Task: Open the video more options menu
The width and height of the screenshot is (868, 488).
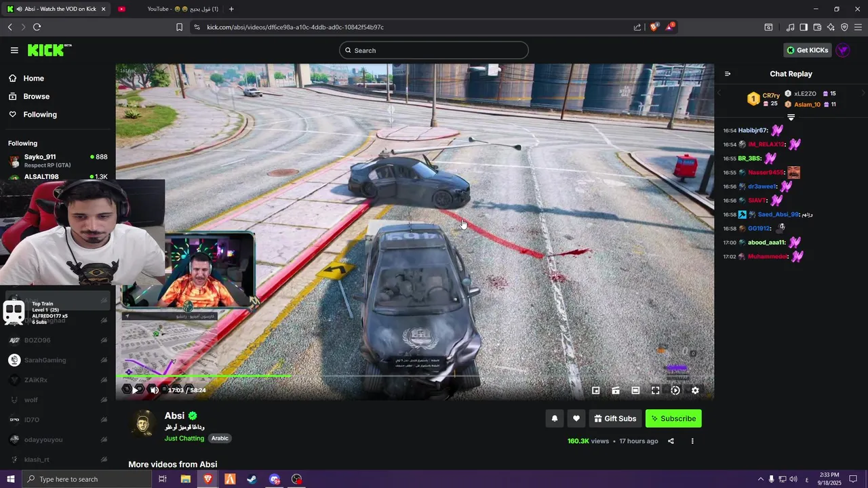Action: pos(692,441)
